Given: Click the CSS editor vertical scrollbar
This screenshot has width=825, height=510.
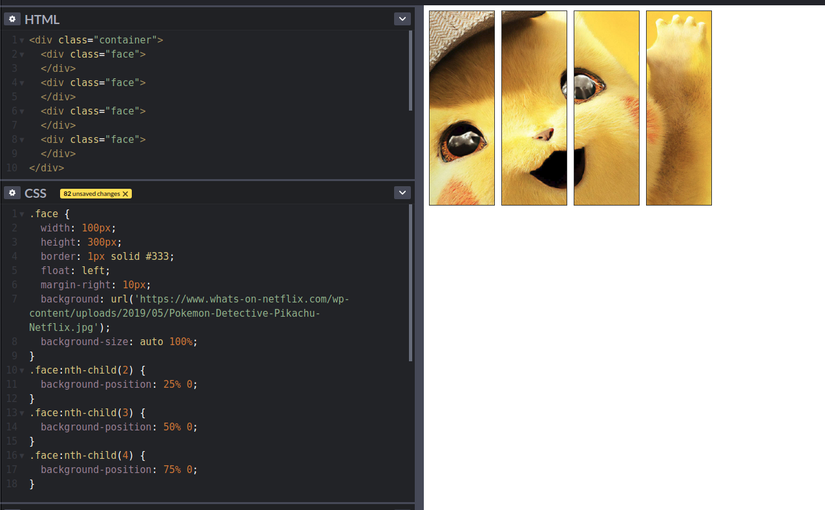Looking at the screenshot, I should [x=410, y=283].
